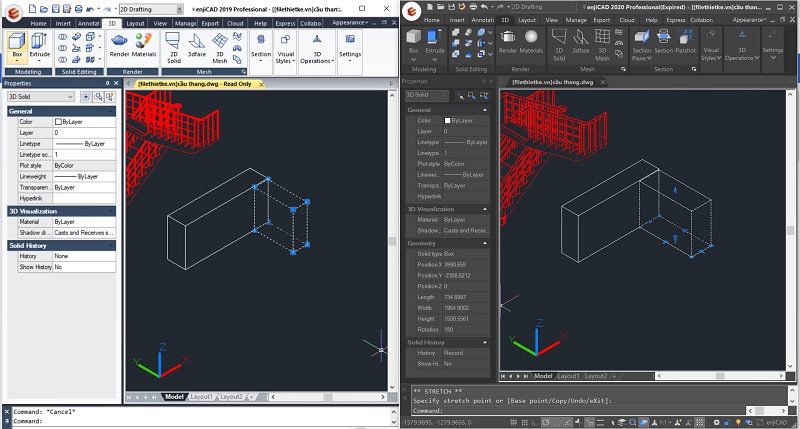The width and height of the screenshot is (800, 429).
Task: Open the Manage tab in enjiCAD 2020
Action: [576, 20]
